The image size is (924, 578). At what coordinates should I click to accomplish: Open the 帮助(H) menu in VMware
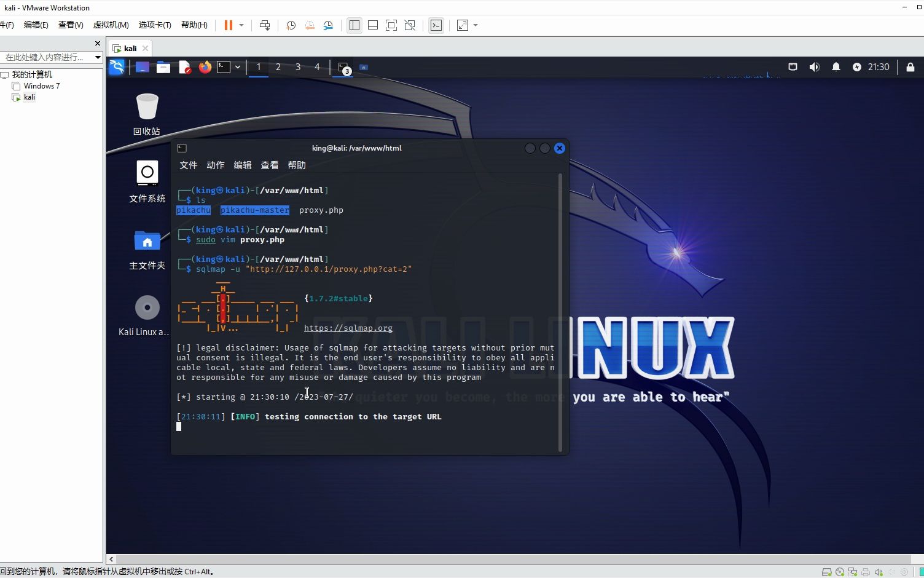[x=194, y=25]
